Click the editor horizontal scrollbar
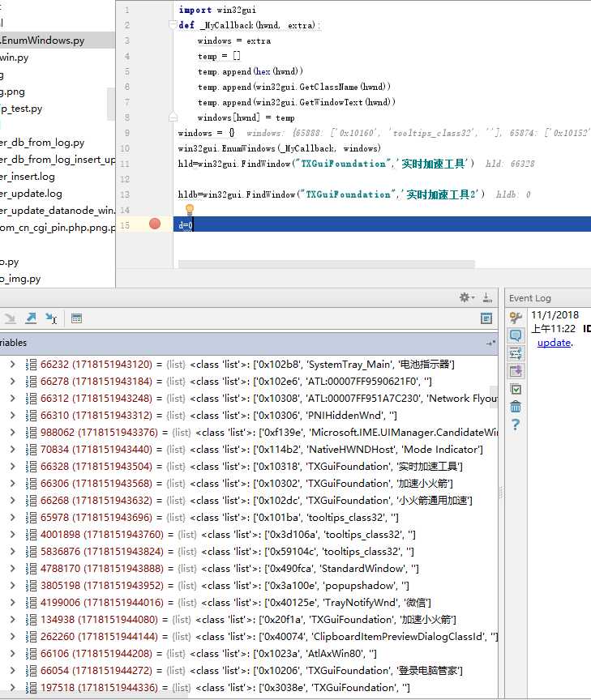 click(326, 264)
